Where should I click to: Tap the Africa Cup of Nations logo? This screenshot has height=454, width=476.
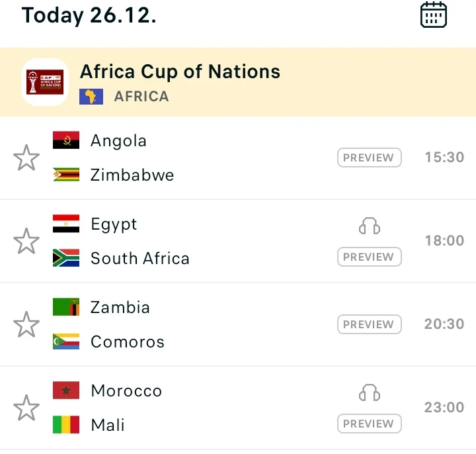pos(45,82)
